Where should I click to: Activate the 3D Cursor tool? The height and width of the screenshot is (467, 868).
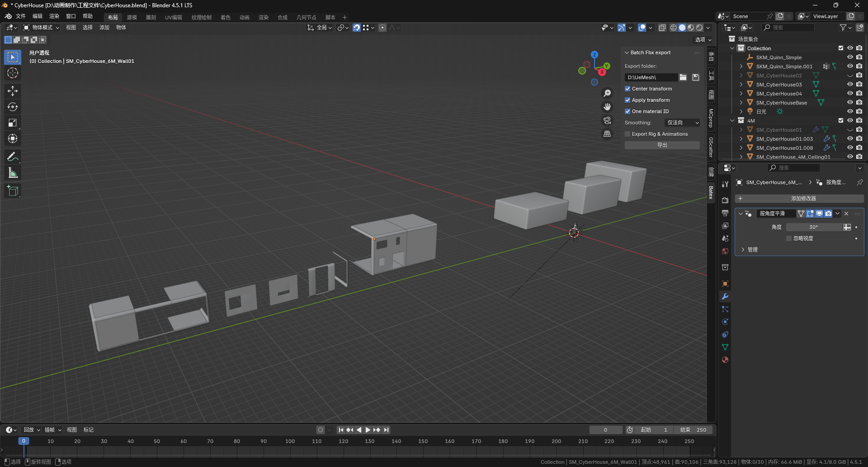[13, 73]
